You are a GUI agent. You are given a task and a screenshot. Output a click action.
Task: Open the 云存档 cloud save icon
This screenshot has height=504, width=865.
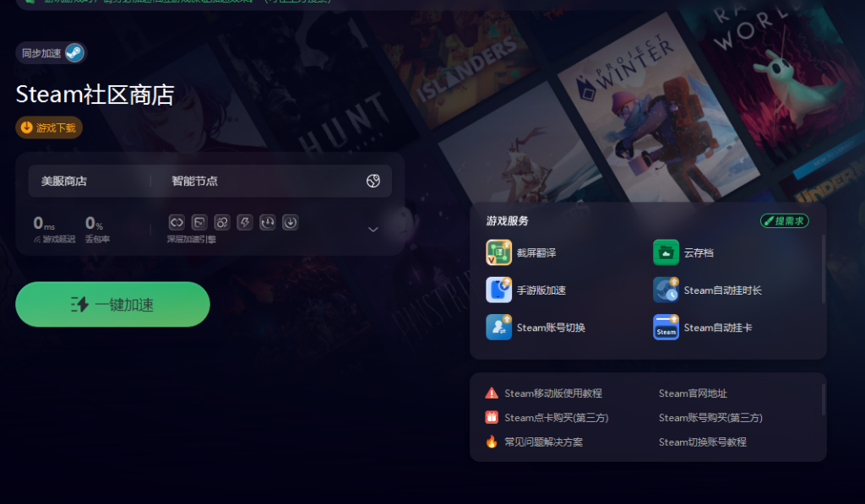click(666, 252)
